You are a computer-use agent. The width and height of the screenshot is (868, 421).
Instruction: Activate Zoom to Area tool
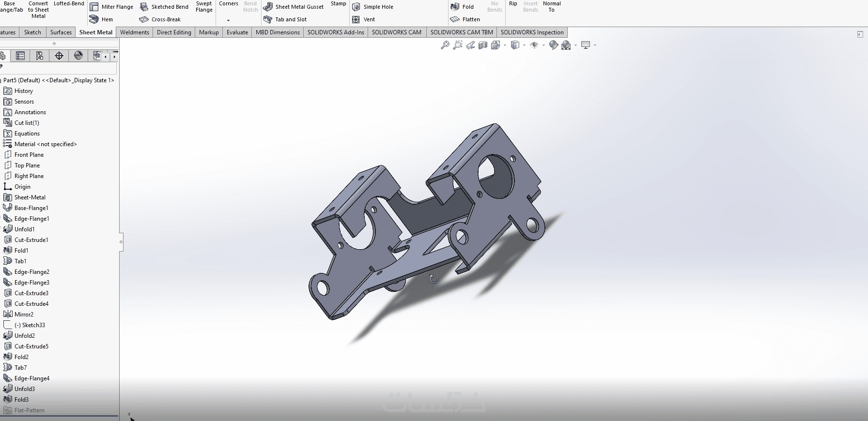click(457, 45)
